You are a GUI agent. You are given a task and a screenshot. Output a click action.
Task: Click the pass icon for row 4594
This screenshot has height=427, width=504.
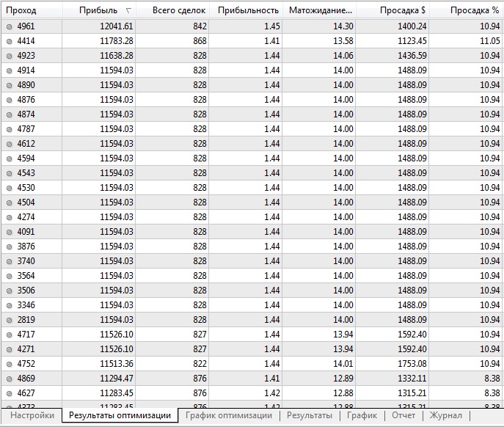pyautogui.click(x=10, y=158)
